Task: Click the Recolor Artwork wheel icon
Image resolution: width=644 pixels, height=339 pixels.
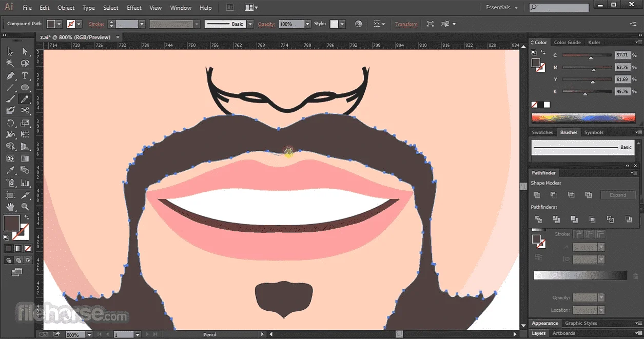Action: coord(358,24)
